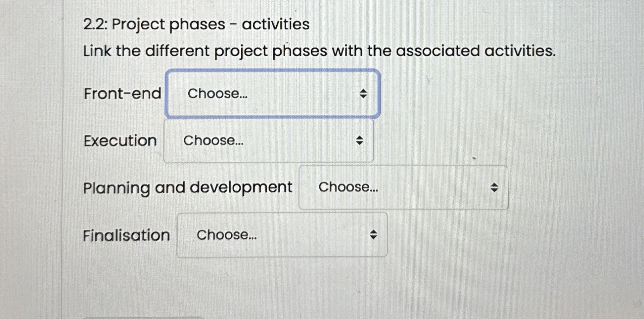Screen dimensions: 644x319
Task: Click the word "activities" in the heading
Action: [275, 24]
